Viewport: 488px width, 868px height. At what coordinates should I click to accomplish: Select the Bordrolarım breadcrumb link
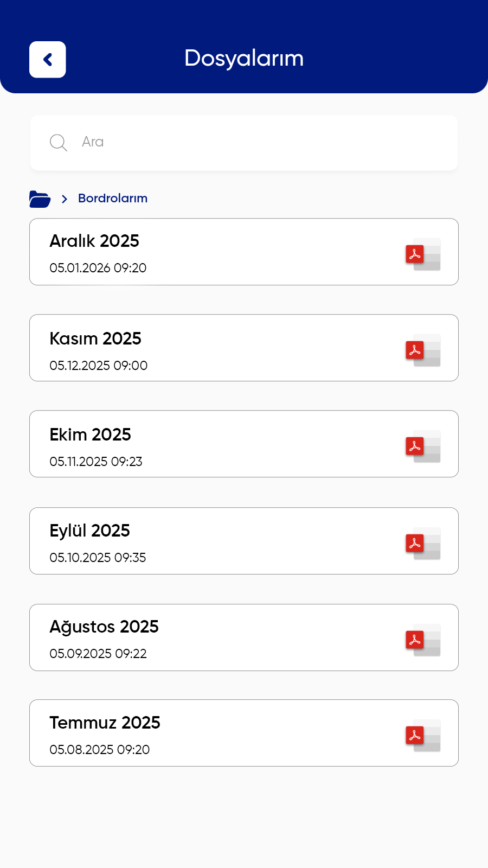point(113,199)
